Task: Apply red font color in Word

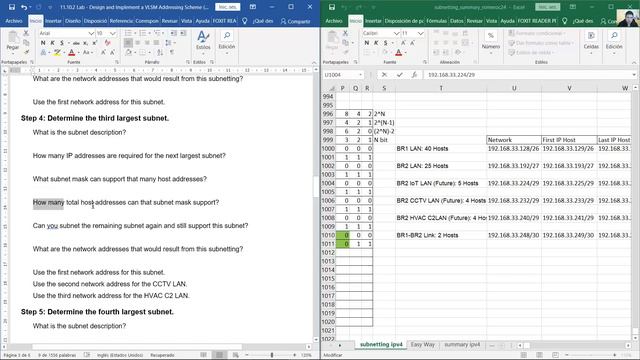Action: pos(72,53)
